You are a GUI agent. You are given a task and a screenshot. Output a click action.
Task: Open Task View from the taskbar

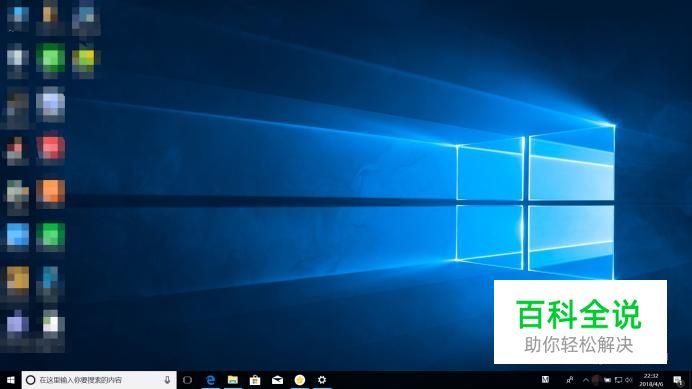(187, 380)
